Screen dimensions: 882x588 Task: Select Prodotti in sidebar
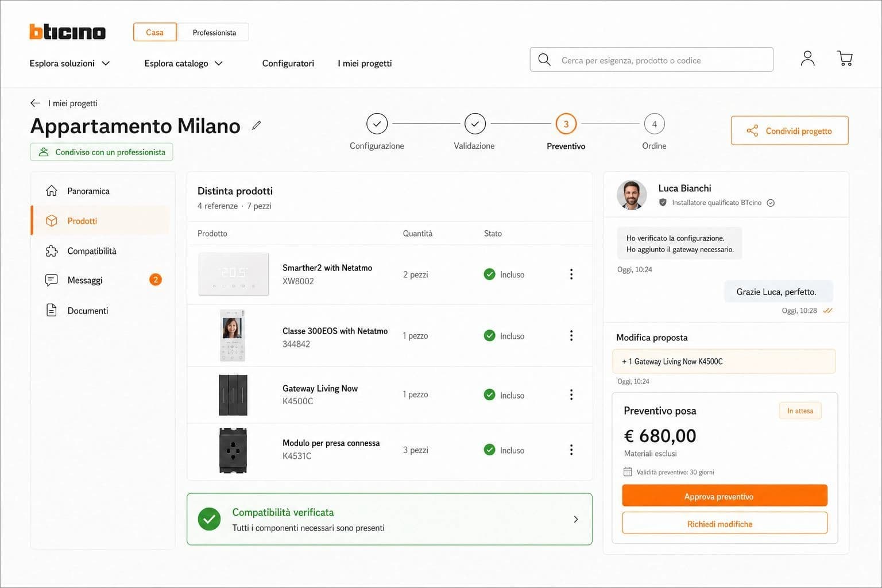click(100, 220)
